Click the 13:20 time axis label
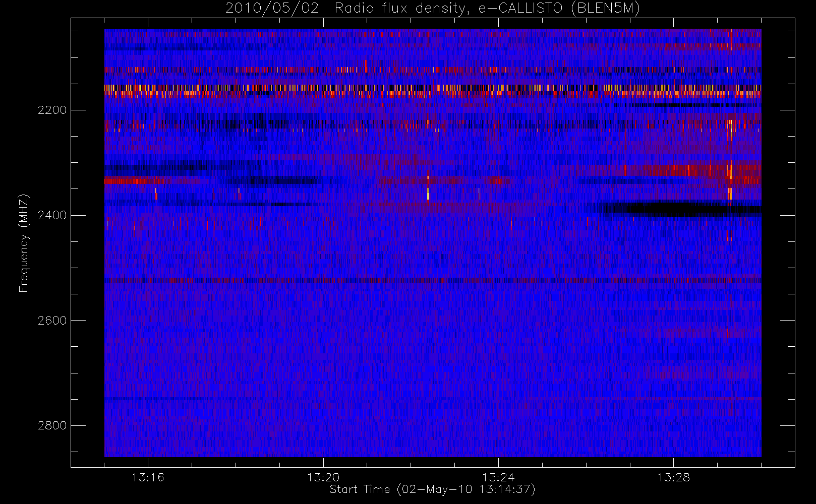 [x=323, y=477]
